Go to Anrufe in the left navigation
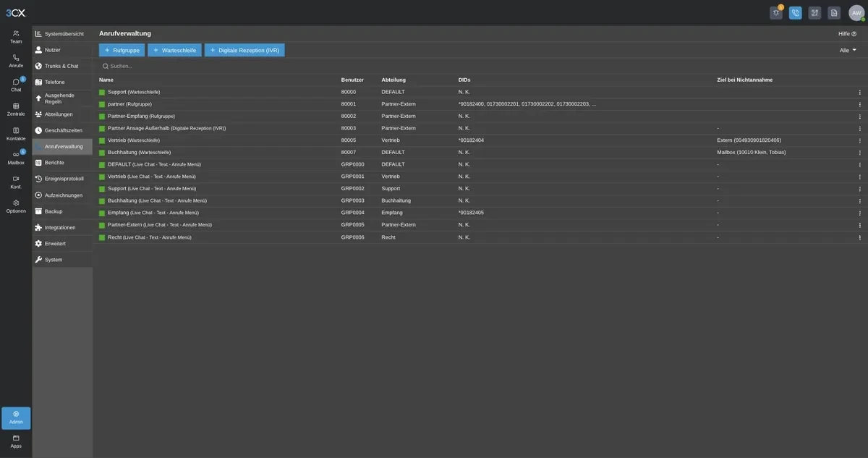The image size is (868, 458). pos(16,61)
